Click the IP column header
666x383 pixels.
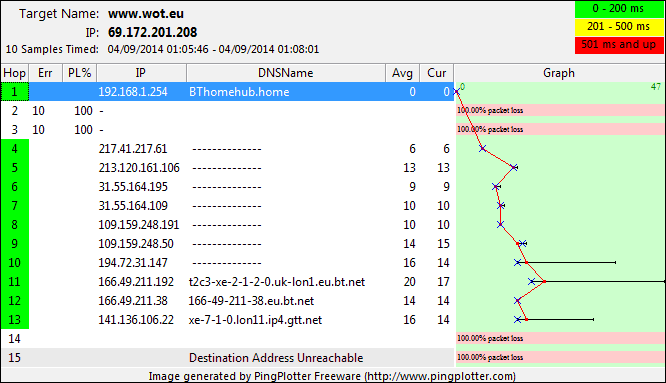[x=141, y=73]
